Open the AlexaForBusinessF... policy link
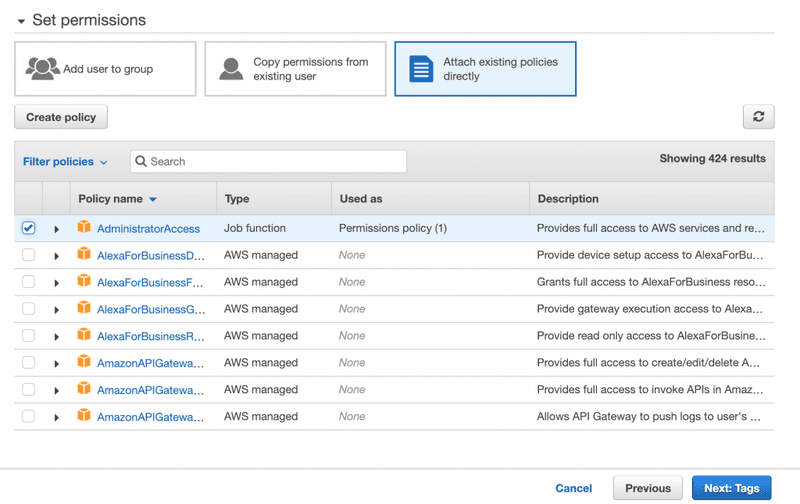This screenshot has width=800, height=504. pos(150,283)
